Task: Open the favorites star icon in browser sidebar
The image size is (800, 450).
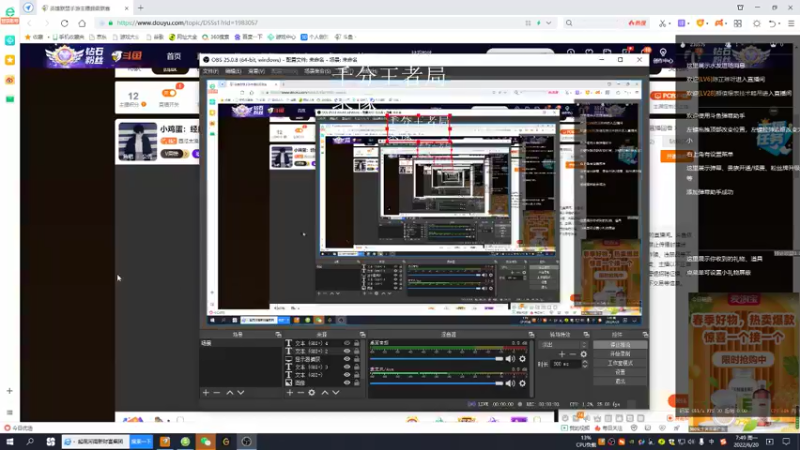Action: coord(10,60)
